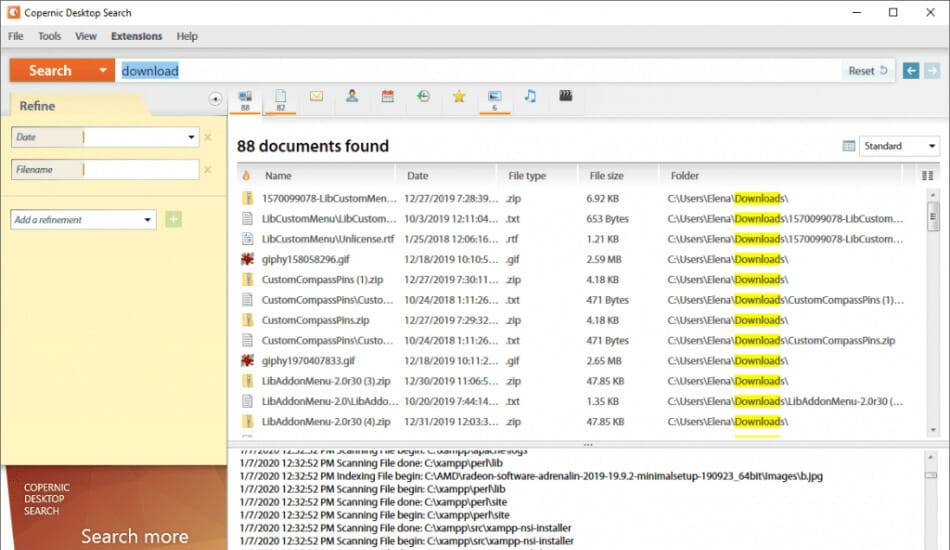Click the results list scroll down arrow
Screen dimensions: 950x550
(932, 430)
